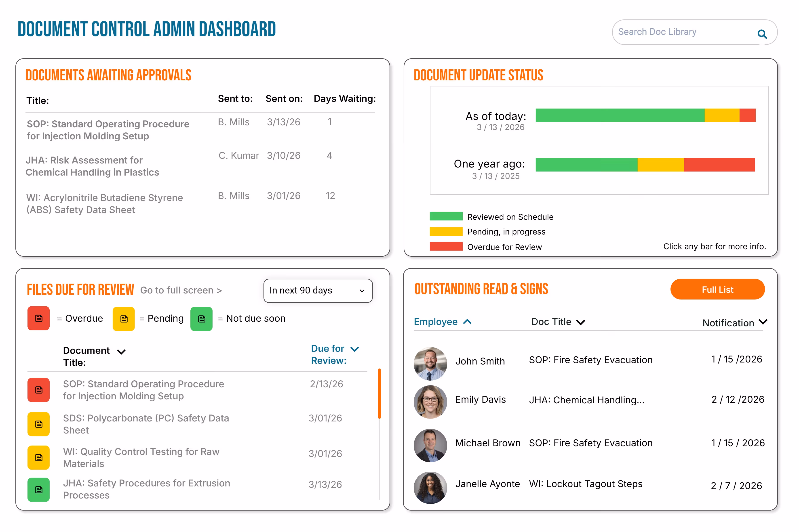799x532 pixels.
Task: Click the green icon beside Extrusion Processes JHA
Action: pyautogui.click(x=38, y=490)
